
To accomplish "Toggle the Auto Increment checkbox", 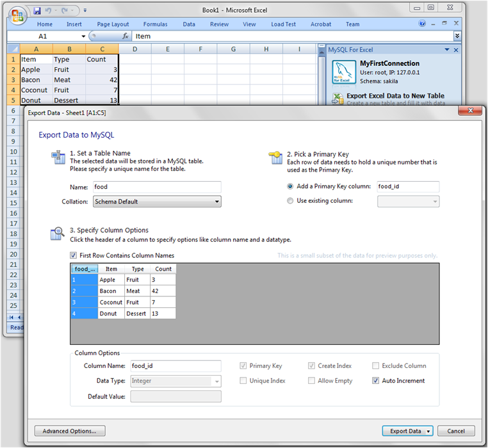I will tap(376, 381).
